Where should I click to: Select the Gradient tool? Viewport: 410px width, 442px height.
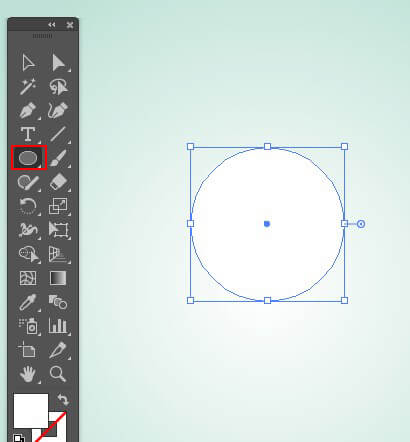(x=58, y=278)
